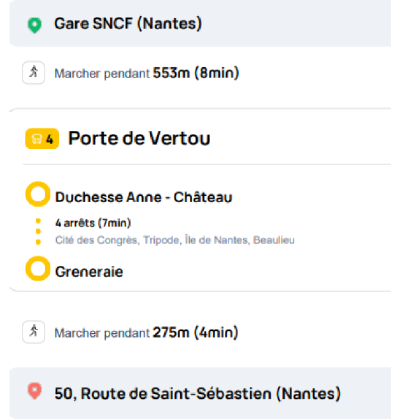Click the Porte de Vertou direction title
The height and width of the screenshot is (420, 400).
139,138
